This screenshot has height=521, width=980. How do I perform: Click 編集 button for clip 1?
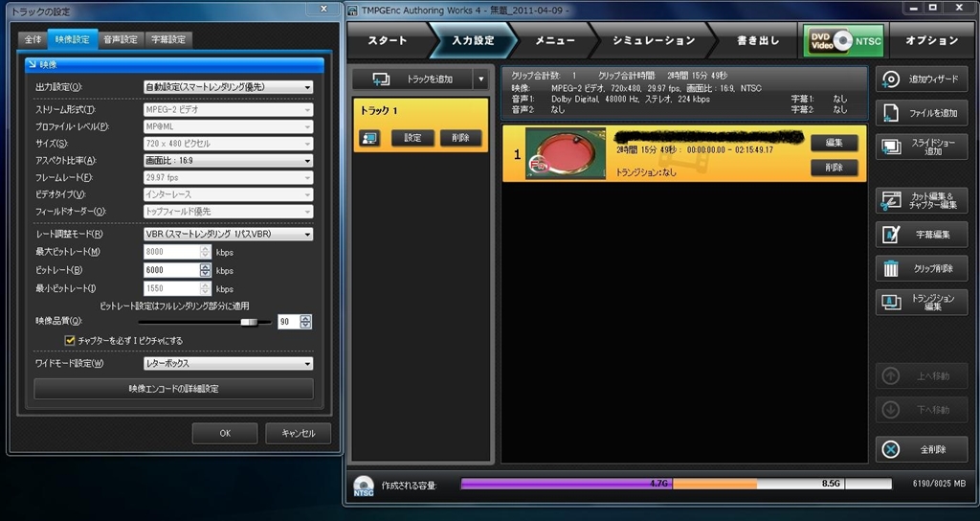pos(834,143)
